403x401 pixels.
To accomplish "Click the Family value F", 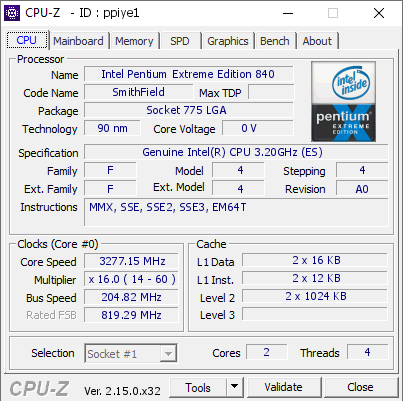I will (x=110, y=170).
